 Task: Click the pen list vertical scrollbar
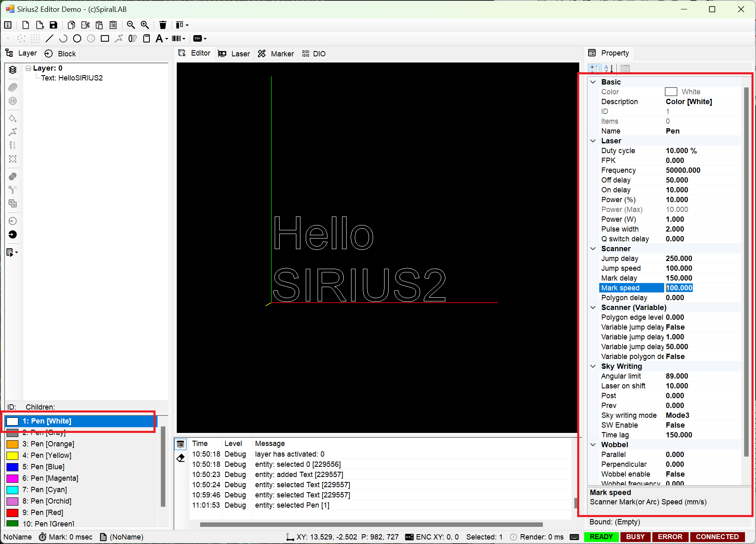[163, 466]
